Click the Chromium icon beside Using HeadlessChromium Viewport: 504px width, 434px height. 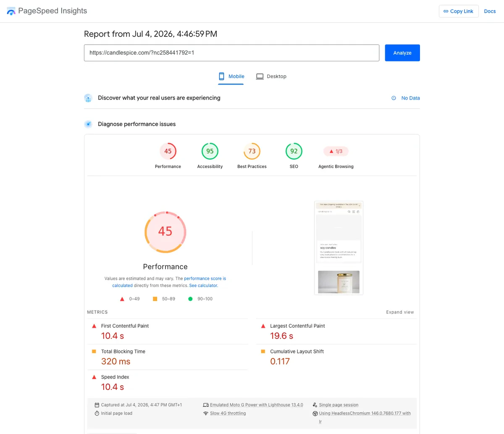click(x=315, y=413)
